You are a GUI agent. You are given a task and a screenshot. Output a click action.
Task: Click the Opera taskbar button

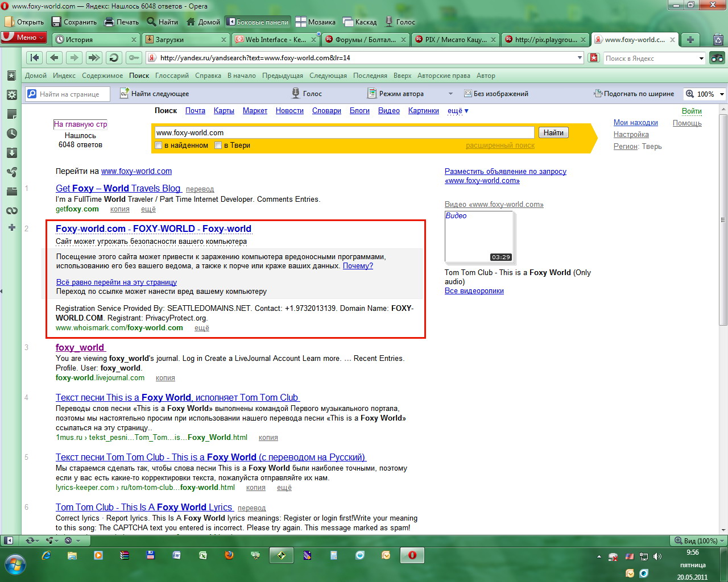(412, 555)
